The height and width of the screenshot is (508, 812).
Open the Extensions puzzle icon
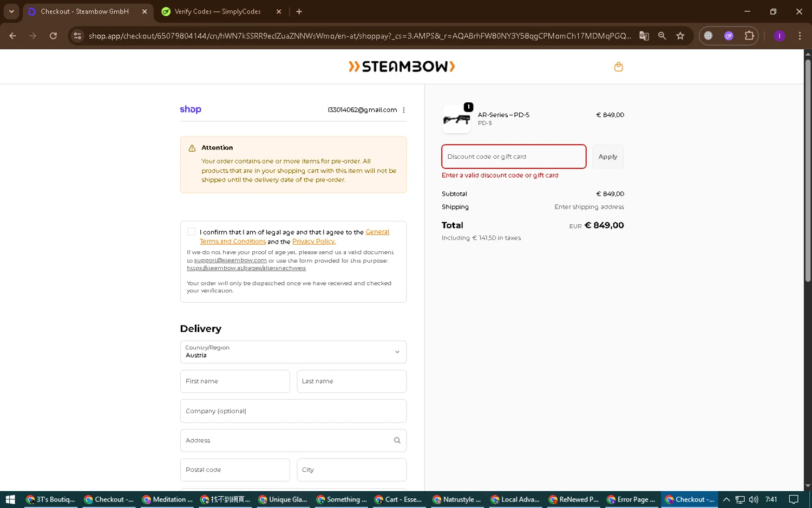(749, 36)
